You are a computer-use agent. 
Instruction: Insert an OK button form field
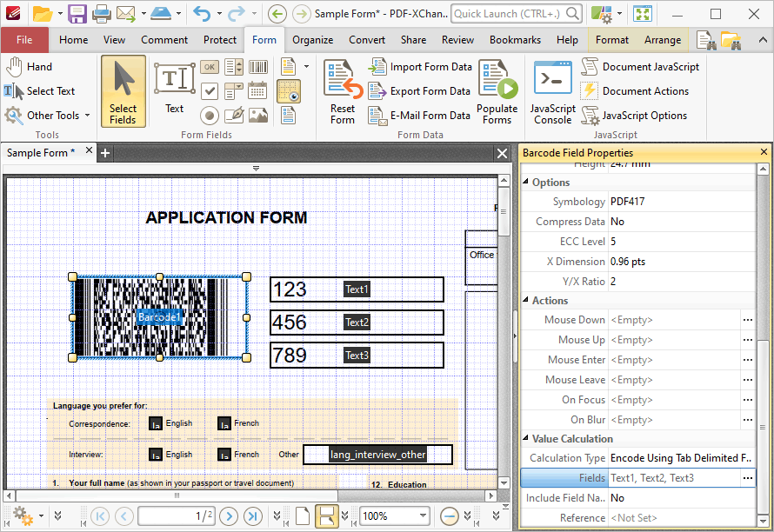click(210, 67)
